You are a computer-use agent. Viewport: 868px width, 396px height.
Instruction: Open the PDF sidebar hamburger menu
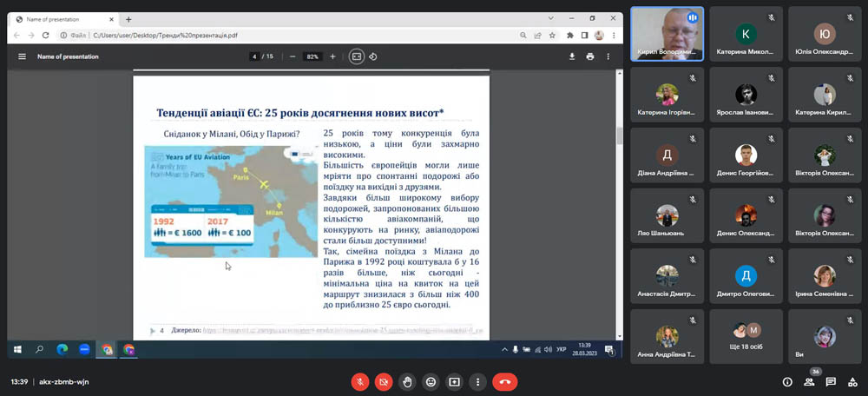click(x=22, y=56)
